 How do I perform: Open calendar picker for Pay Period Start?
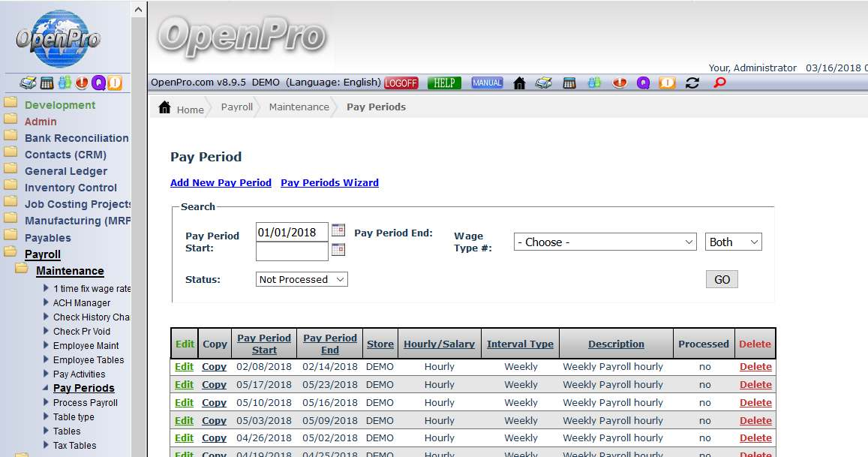(x=338, y=230)
